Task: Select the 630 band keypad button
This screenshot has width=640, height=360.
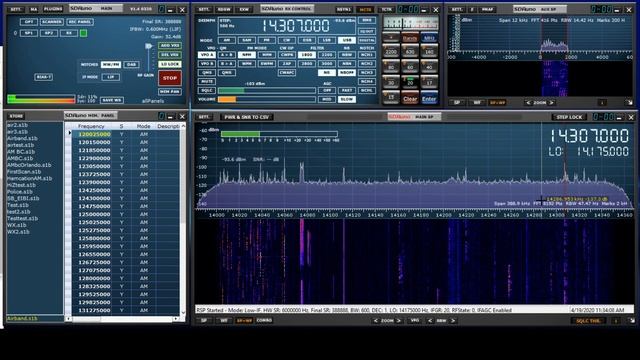Action: (410, 52)
